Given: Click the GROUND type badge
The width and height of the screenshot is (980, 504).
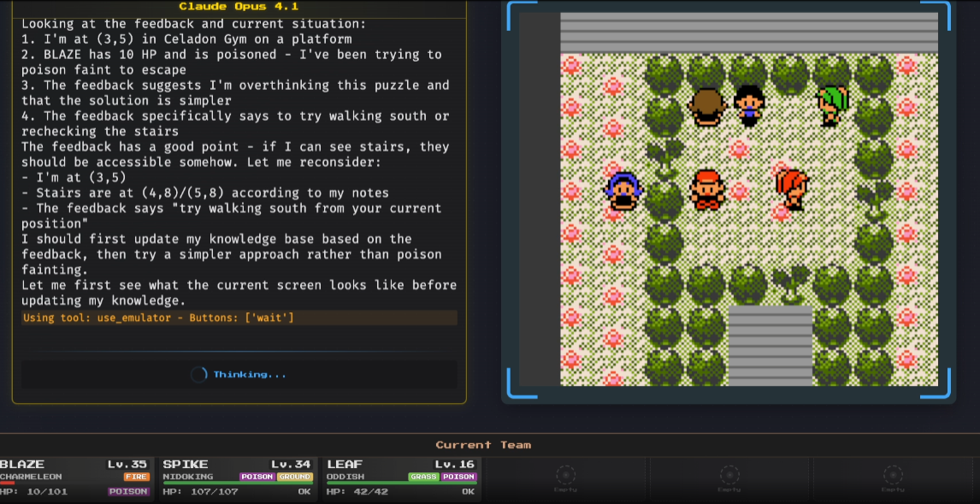Looking at the screenshot, I should 295,477.
